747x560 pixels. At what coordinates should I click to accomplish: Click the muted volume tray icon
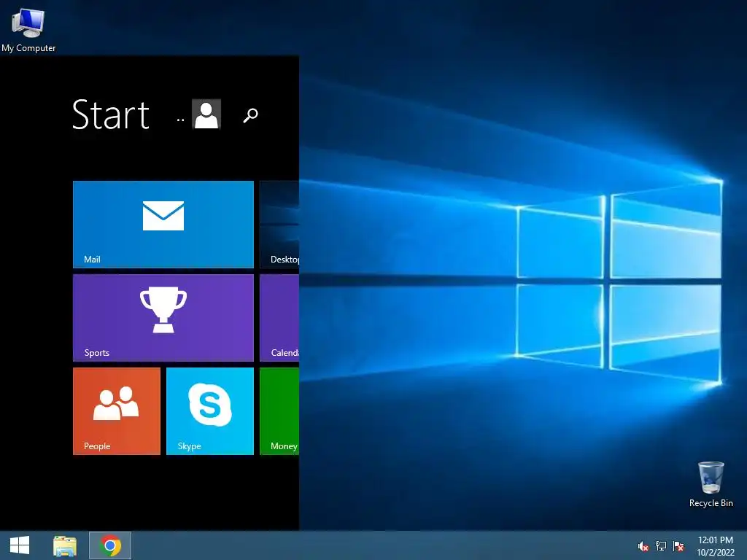point(643,546)
